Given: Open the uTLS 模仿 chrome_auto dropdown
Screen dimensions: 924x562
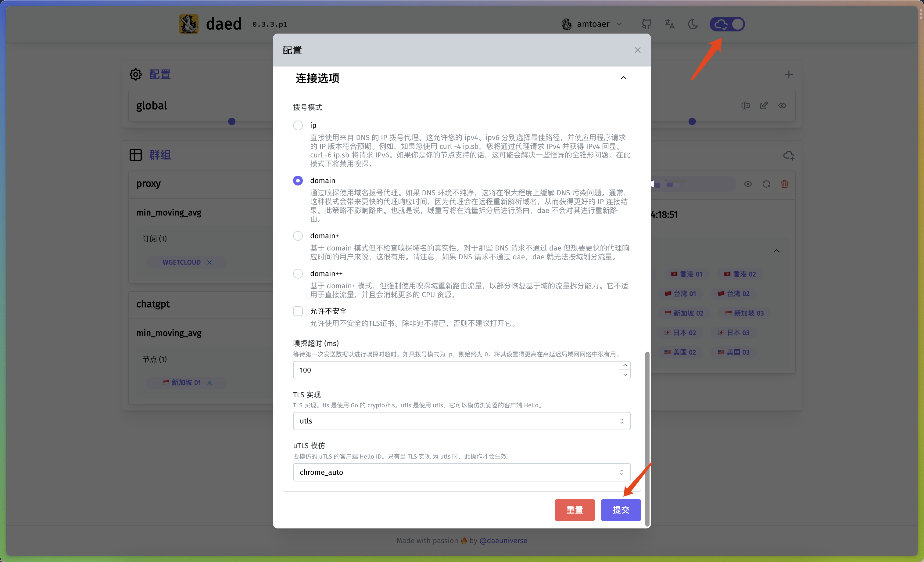Looking at the screenshot, I should 462,472.
